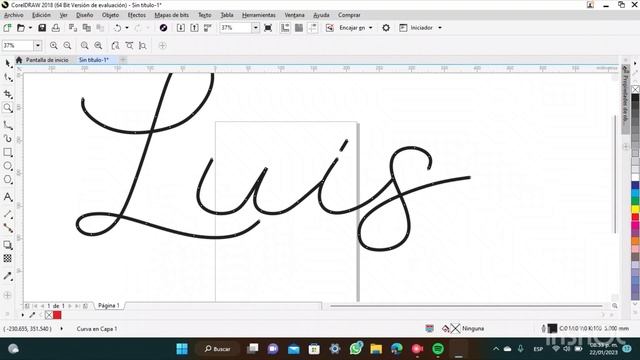Select the Pick tool
Screen dimensions: 640x360
point(7,63)
